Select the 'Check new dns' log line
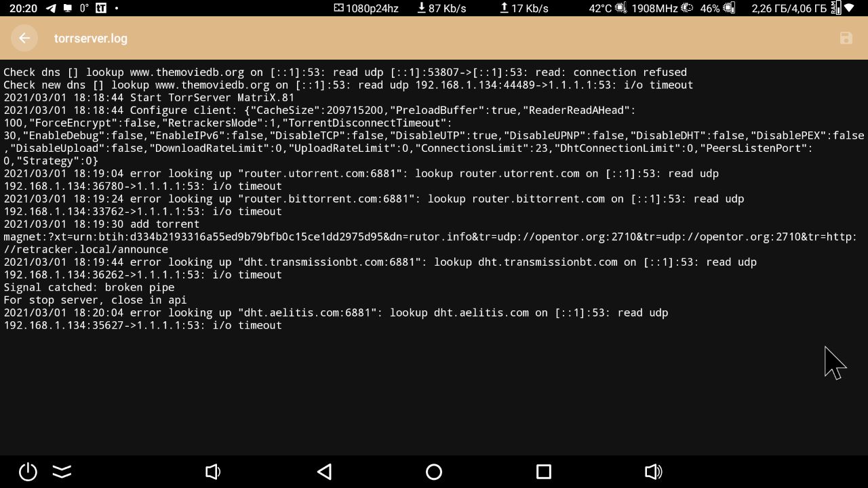 click(349, 85)
